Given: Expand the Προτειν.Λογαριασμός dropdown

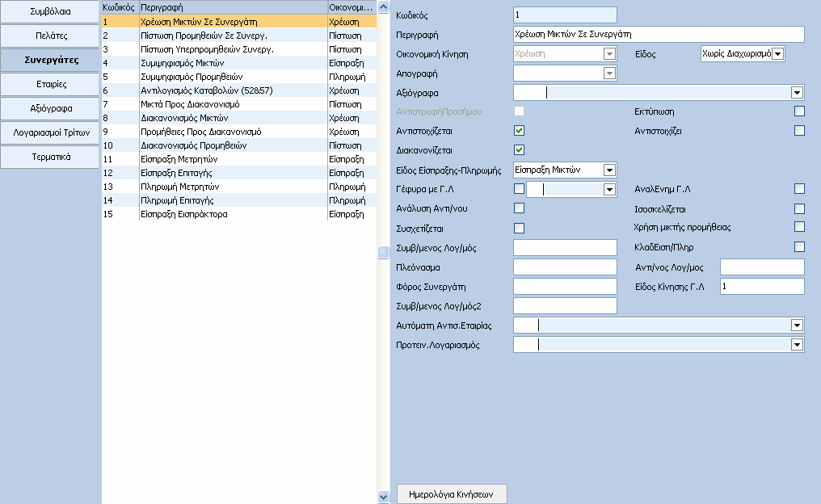Looking at the screenshot, I should [797, 344].
